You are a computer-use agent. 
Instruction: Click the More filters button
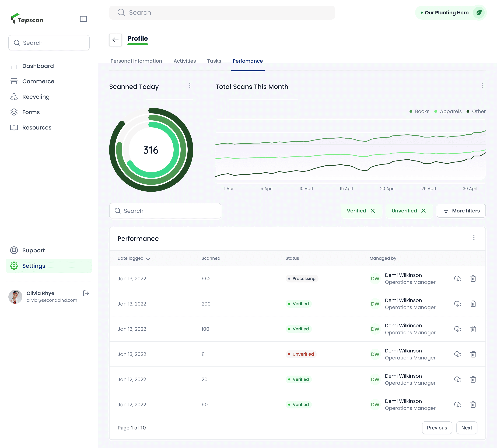pyautogui.click(x=461, y=211)
